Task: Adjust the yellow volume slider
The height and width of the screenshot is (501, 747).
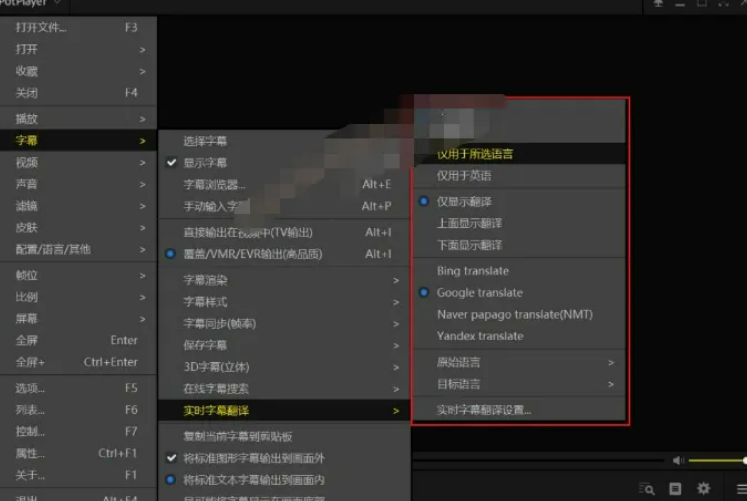Action: (x=717, y=460)
